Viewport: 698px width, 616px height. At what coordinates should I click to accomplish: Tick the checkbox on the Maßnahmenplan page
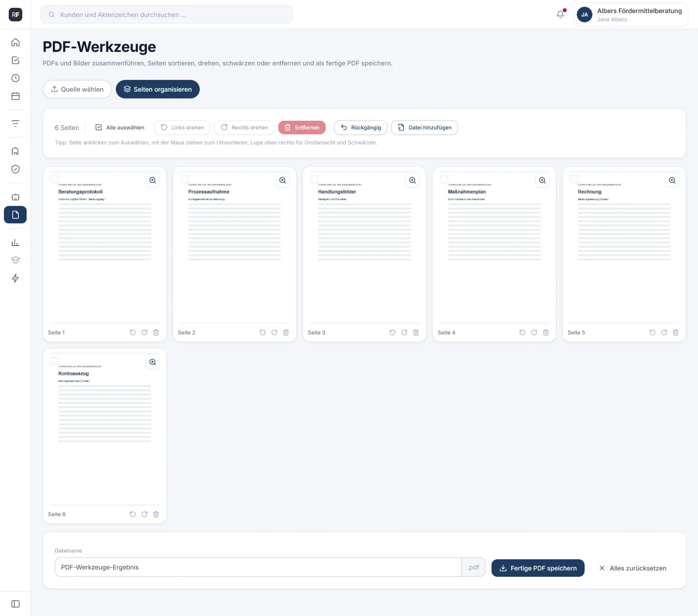pyautogui.click(x=444, y=179)
